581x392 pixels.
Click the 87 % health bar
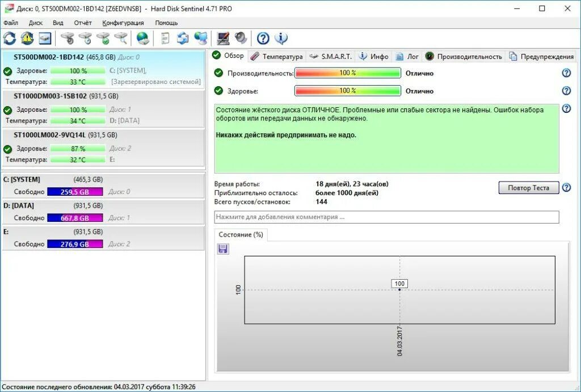click(x=78, y=149)
